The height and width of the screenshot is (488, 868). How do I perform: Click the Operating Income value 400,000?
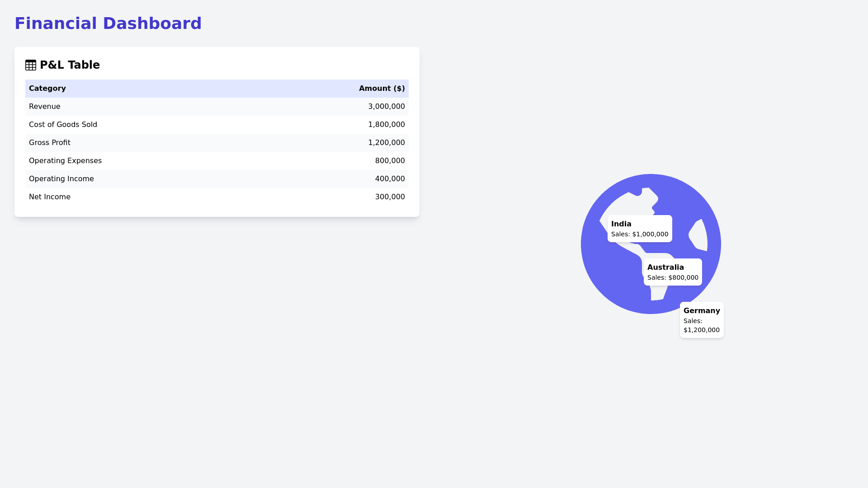390,178
